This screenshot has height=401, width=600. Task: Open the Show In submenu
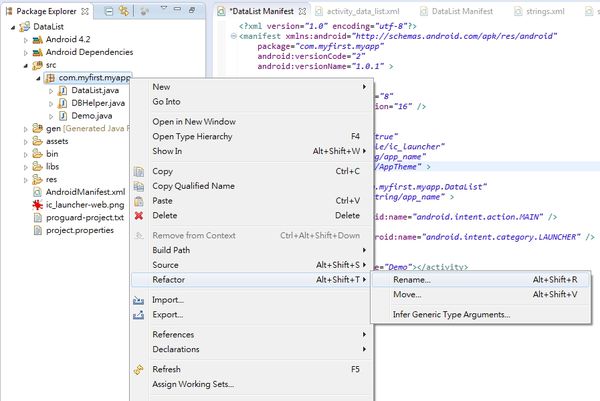(253, 151)
